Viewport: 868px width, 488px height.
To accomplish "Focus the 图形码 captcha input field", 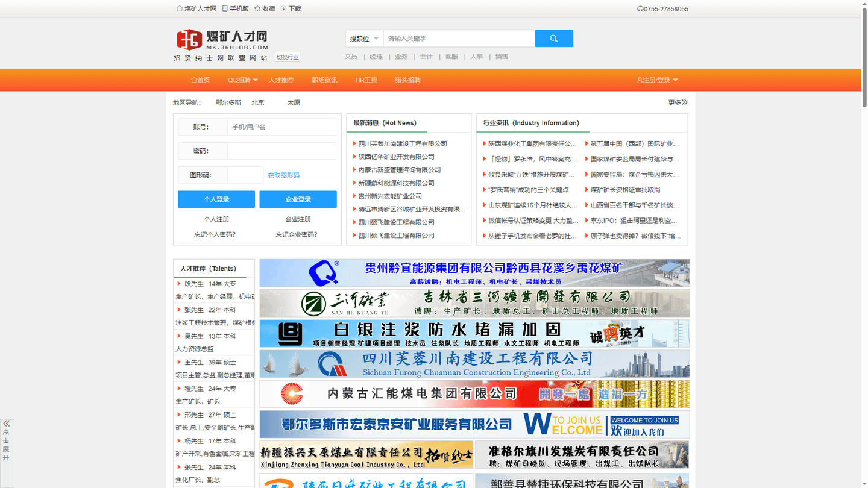I will 245,175.
